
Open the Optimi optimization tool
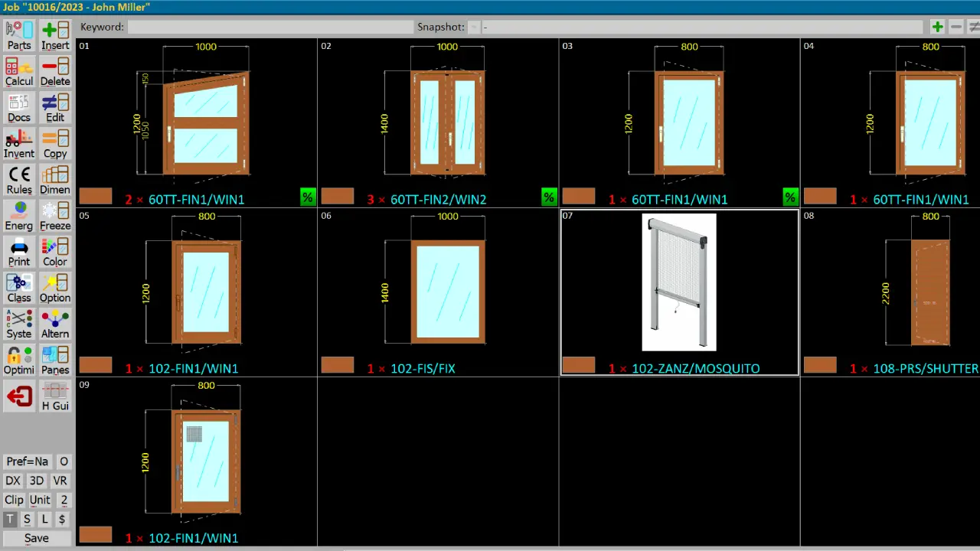pos(19,360)
